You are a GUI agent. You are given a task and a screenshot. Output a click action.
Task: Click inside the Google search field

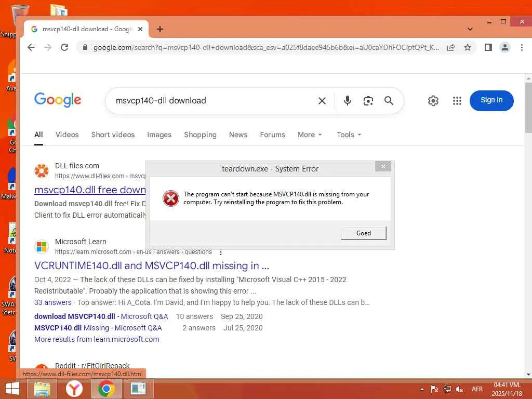click(214, 101)
